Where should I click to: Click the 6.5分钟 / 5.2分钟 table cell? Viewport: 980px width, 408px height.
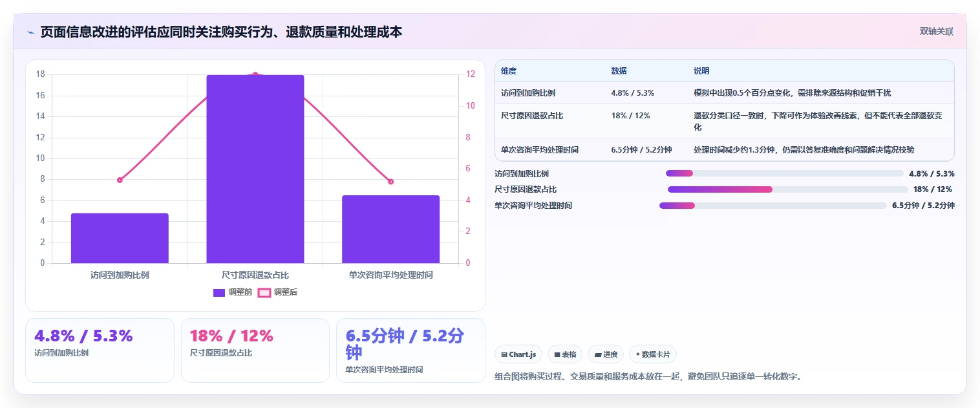[641, 150]
